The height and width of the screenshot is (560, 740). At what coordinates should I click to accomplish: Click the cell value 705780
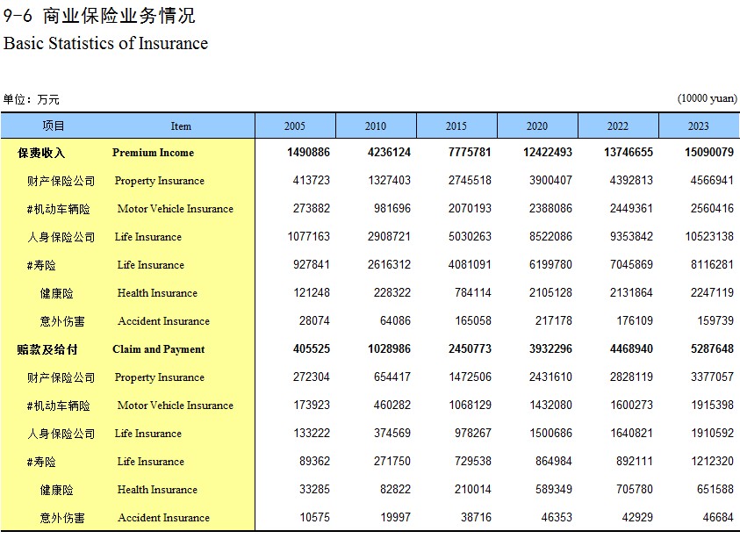tap(635, 489)
